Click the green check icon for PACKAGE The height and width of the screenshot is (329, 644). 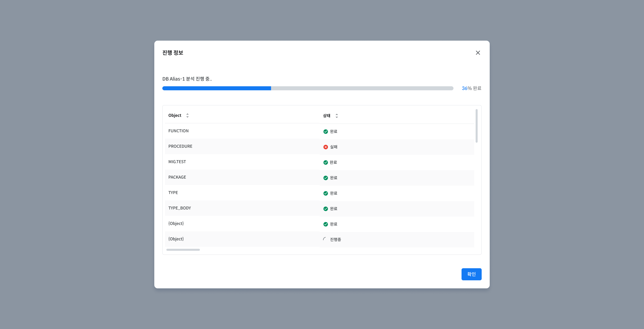[x=325, y=178]
